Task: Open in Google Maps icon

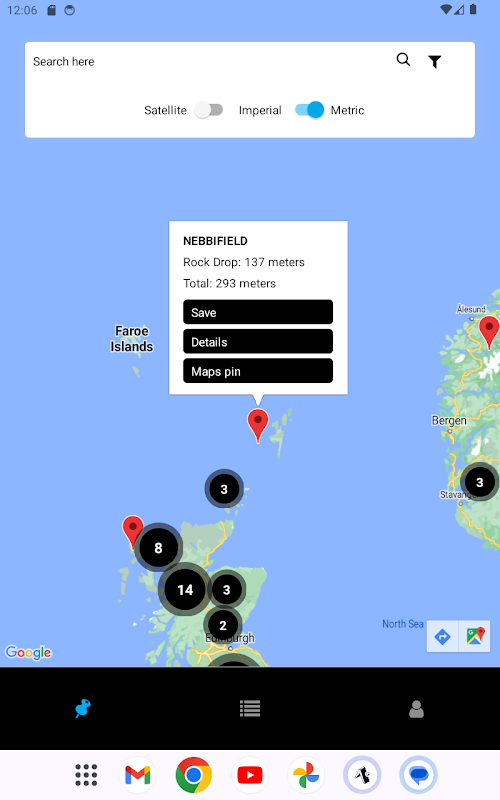Action: pos(475,636)
